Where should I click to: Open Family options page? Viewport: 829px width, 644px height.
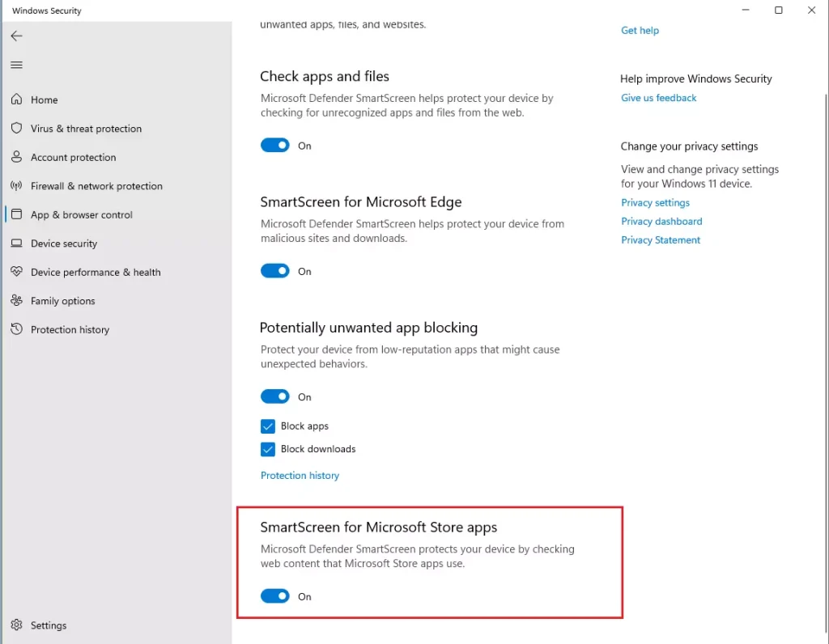117,301
